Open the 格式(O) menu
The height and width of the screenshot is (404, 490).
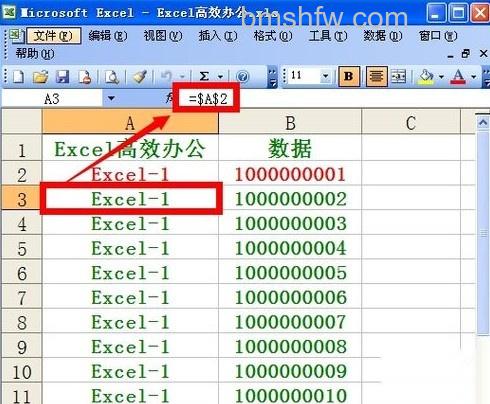pyautogui.click(x=273, y=35)
